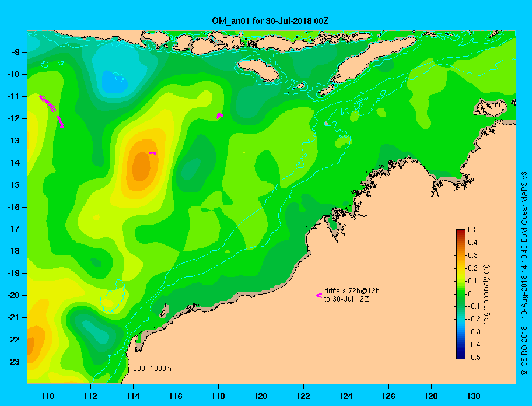Click longitude label 114
Viewport: 532px width, 406px height.
pyautogui.click(x=133, y=396)
